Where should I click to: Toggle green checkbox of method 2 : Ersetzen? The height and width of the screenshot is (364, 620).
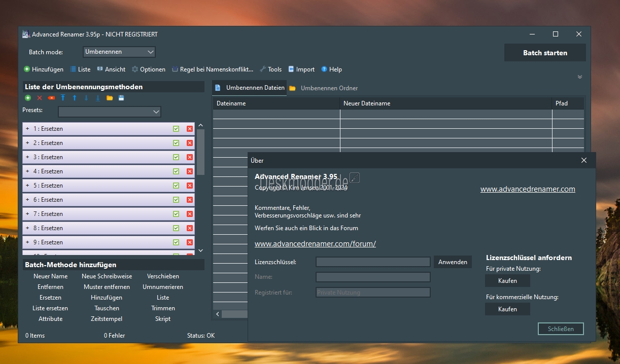tap(176, 143)
